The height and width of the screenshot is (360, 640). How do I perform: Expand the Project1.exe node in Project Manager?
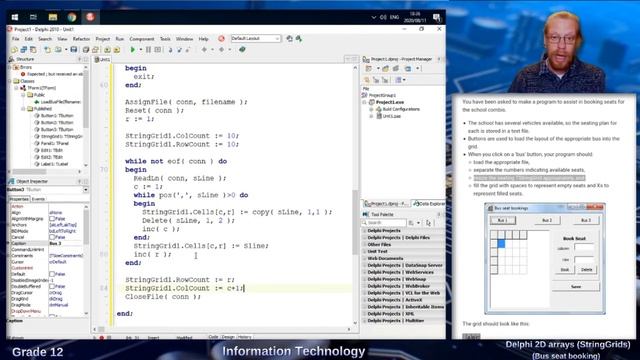pyautogui.click(x=365, y=102)
